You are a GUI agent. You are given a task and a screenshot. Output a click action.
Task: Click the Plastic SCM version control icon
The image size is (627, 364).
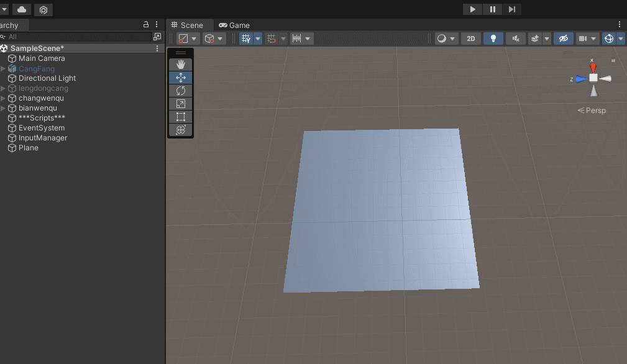pyautogui.click(x=42, y=9)
